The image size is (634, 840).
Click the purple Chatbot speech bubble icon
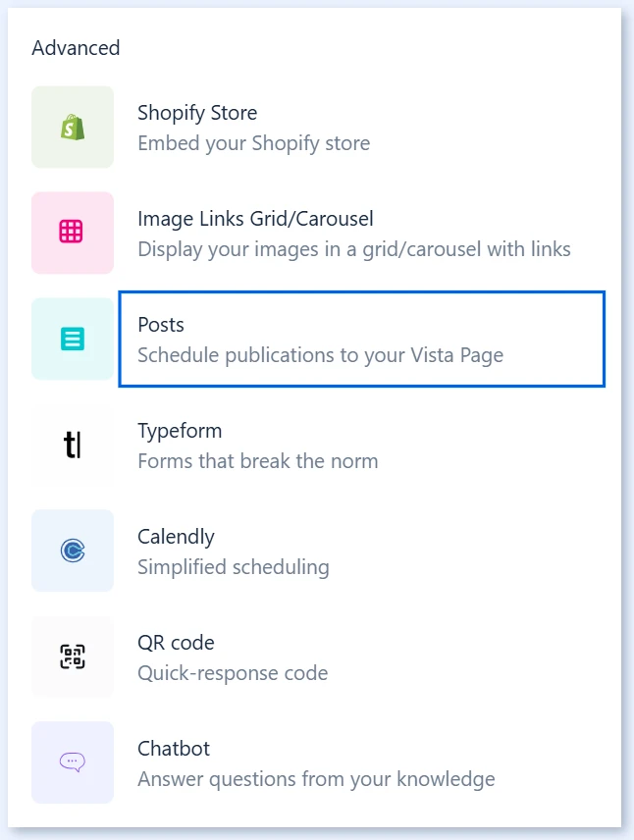73,762
